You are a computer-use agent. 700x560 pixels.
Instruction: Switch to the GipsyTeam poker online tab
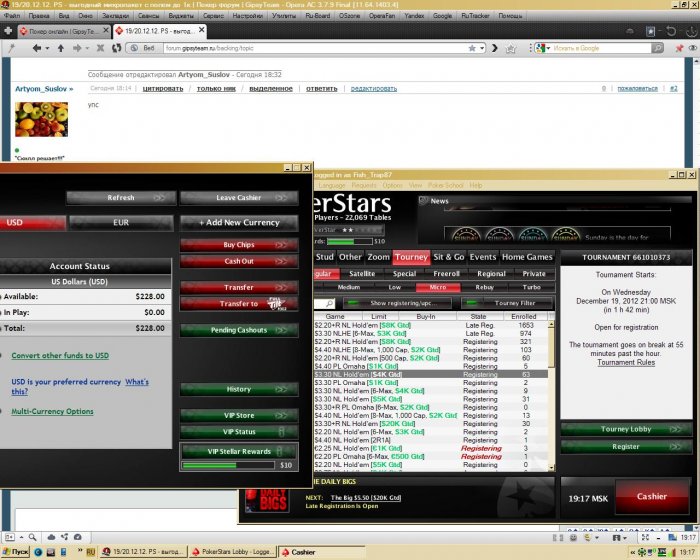(x=64, y=31)
